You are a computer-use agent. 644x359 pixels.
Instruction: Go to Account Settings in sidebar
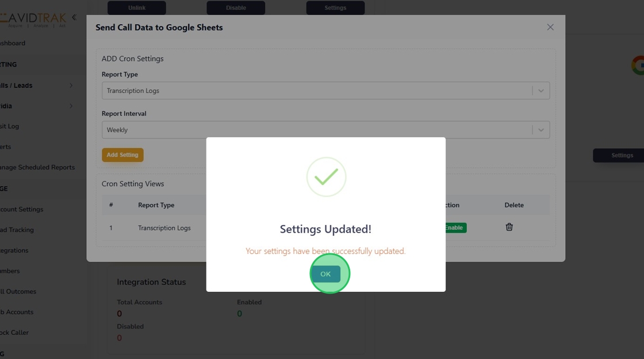click(22, 209)
